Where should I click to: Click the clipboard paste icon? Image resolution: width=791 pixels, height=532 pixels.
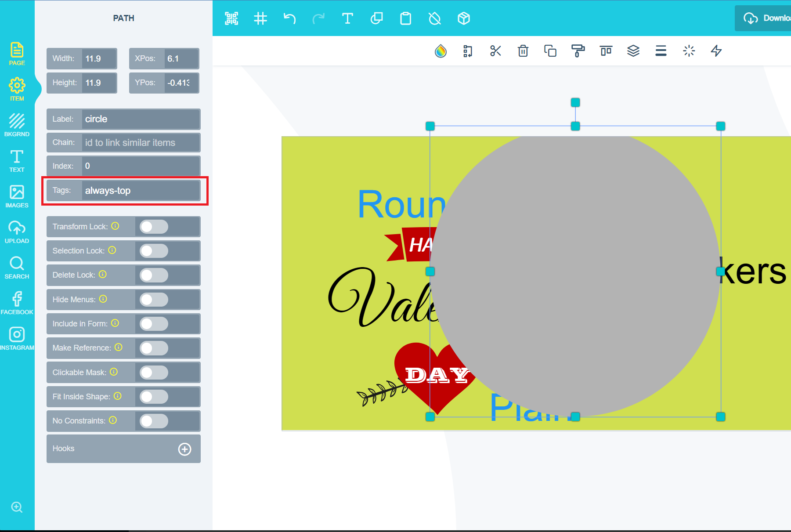406,18
